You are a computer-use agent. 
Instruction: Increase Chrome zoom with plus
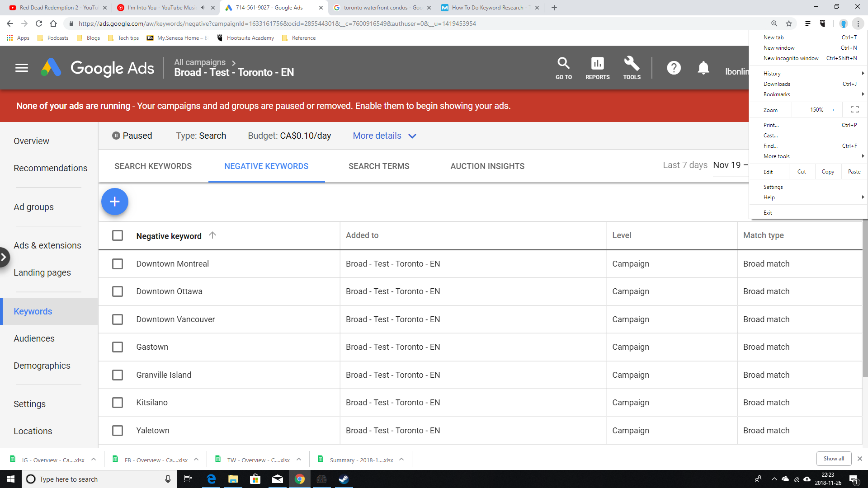pyautogui.click(x=833, y=110)
